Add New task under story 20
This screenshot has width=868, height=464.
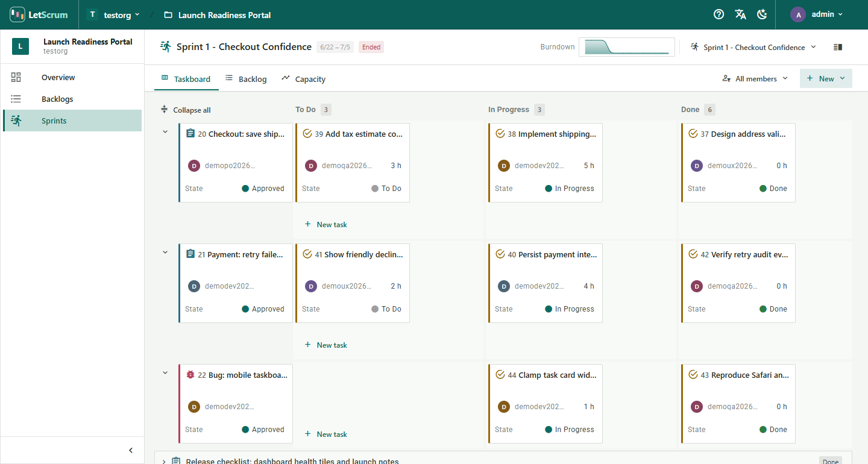[325, 224]
